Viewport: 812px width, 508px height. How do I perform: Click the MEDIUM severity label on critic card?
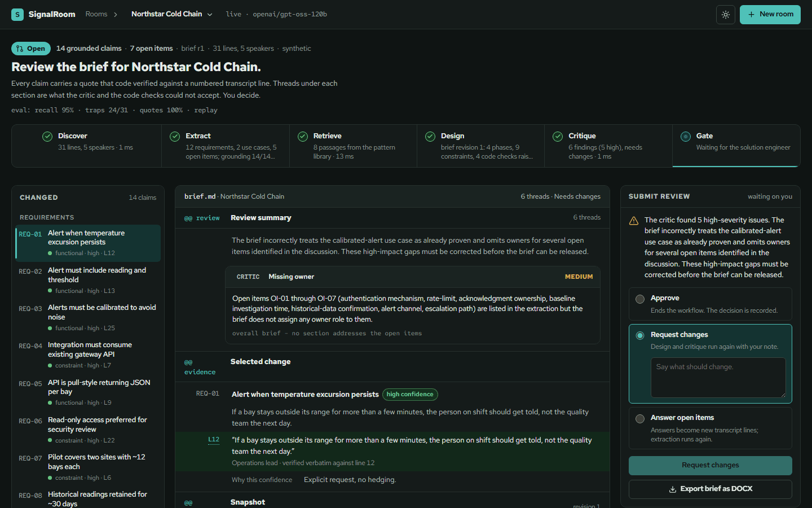pyautogui.click(x=579, y=277)
